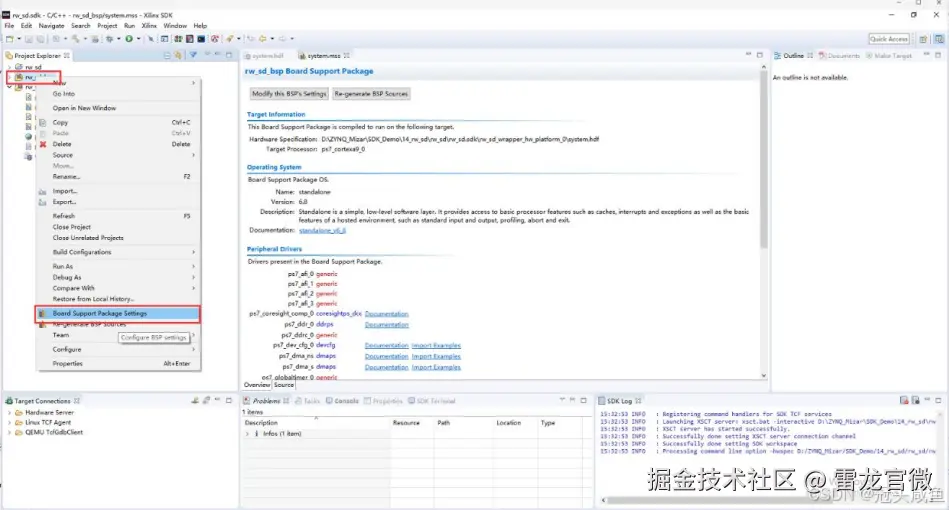Expand the QEMU TcfGdbClient tree node

pos(9,433)
